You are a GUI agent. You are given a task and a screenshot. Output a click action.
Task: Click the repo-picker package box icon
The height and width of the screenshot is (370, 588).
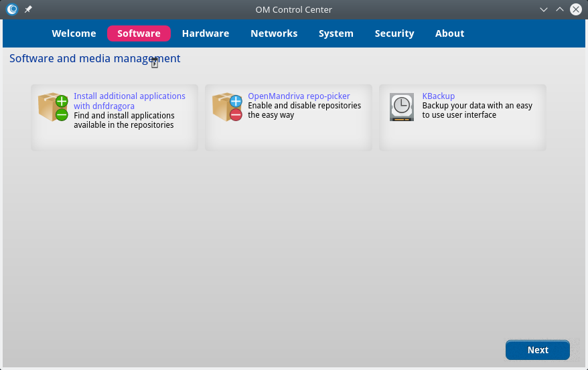point(227,107)
